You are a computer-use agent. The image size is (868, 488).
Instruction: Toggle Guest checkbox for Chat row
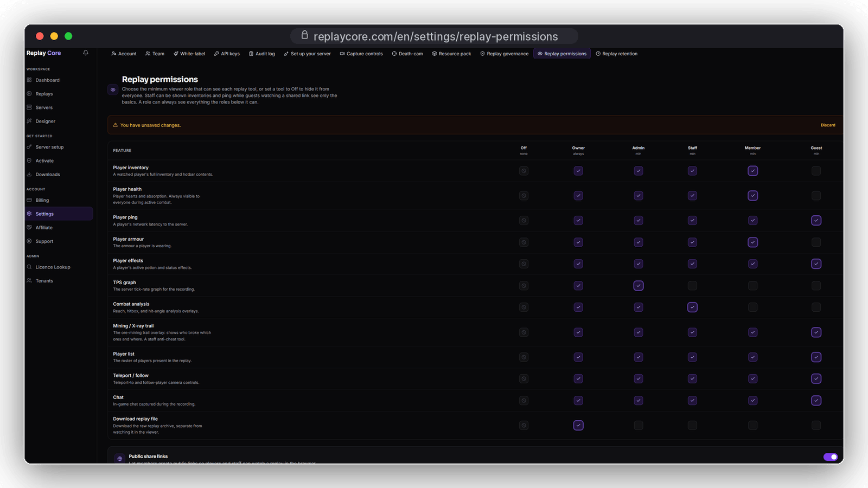816,401
